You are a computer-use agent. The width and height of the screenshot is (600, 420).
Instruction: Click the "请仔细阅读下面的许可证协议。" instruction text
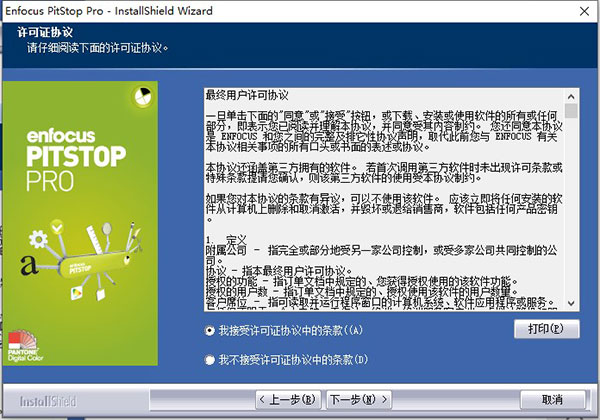point(98,48)
